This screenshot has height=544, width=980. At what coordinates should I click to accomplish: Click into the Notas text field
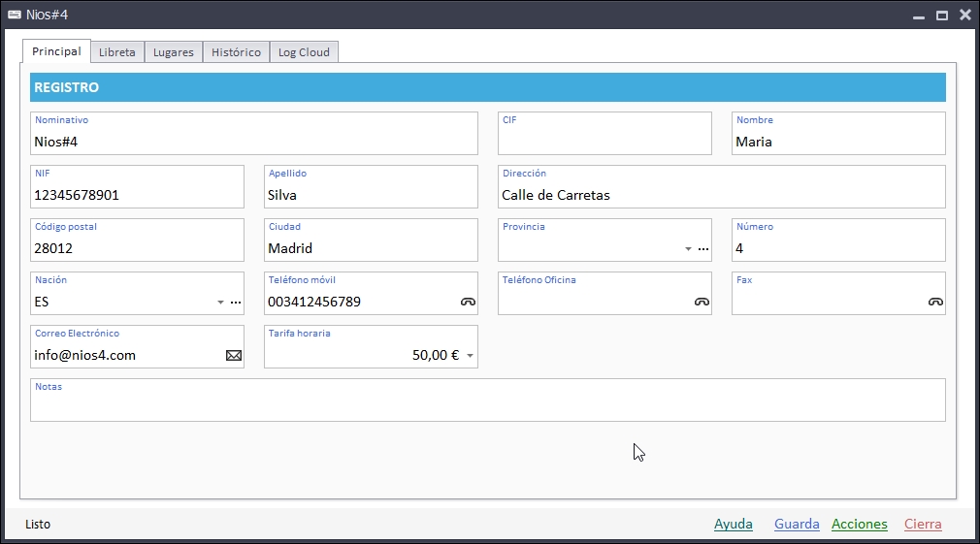[x=487, y=406]
